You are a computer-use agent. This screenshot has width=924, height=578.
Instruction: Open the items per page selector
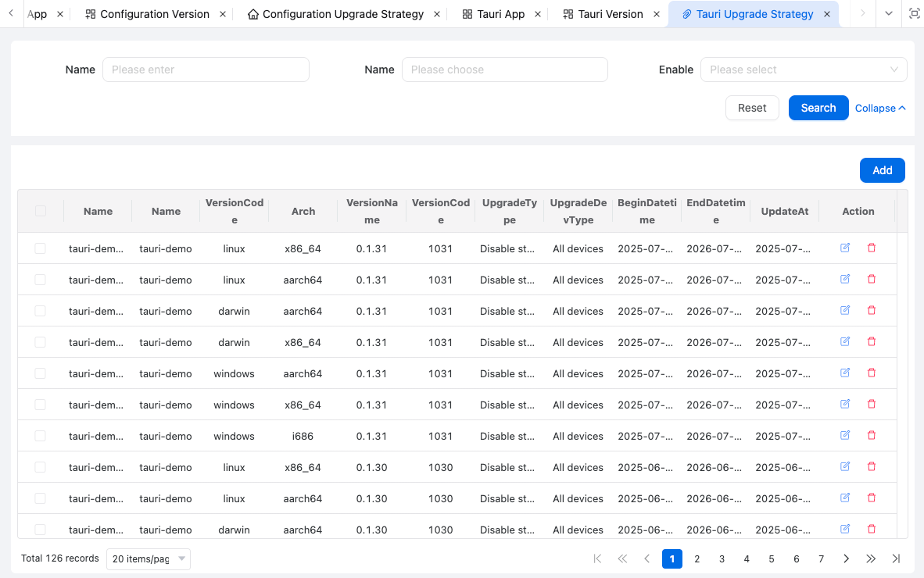[149, 558]
